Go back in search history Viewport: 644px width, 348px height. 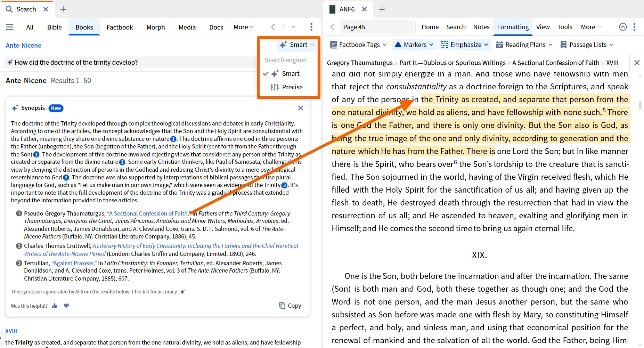pos(273,27)
